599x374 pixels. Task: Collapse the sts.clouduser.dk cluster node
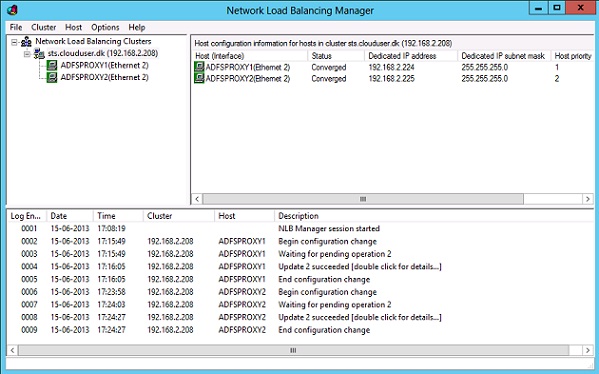click(27, 54)
